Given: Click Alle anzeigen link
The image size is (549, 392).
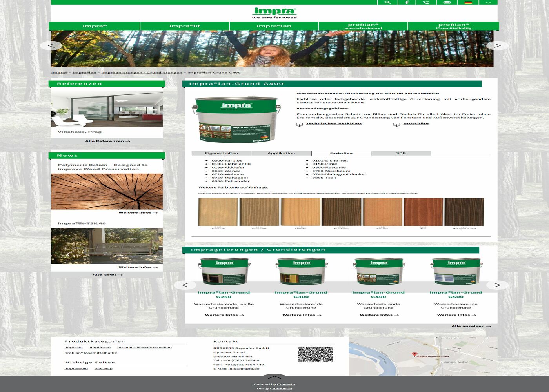Looking at the screenshot, I should click(x=471, y=326).
